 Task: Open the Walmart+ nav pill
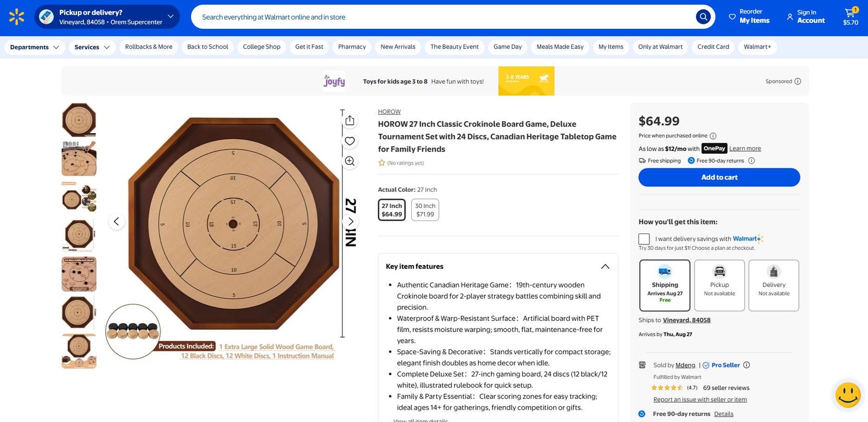tap(757, 47)
